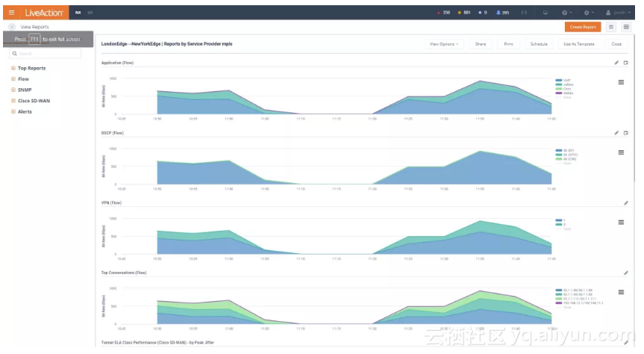Image resolution: width=644 pixels, height=354 pixels.
Task: Open the help question-mark menu
Action: point(567,13)
